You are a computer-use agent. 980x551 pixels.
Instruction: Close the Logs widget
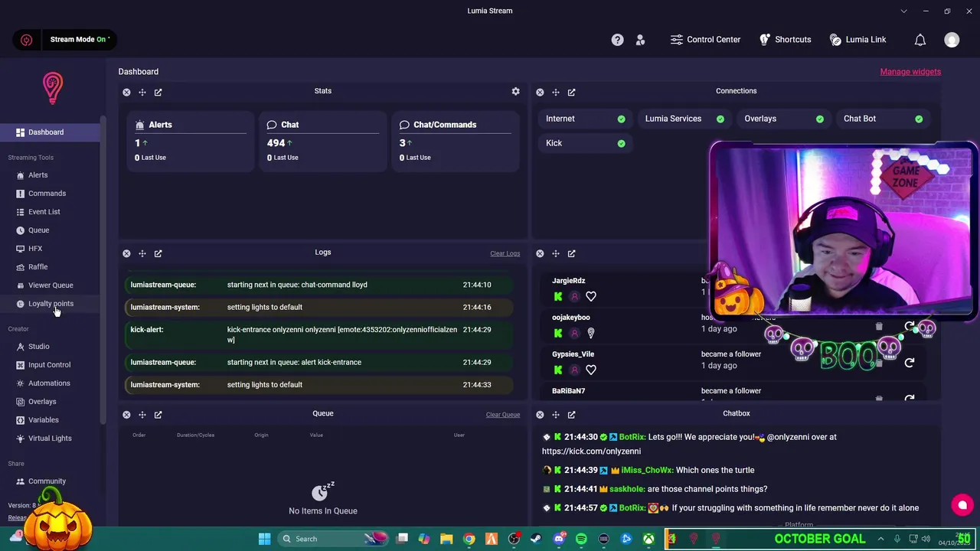(x=126, y=253)
